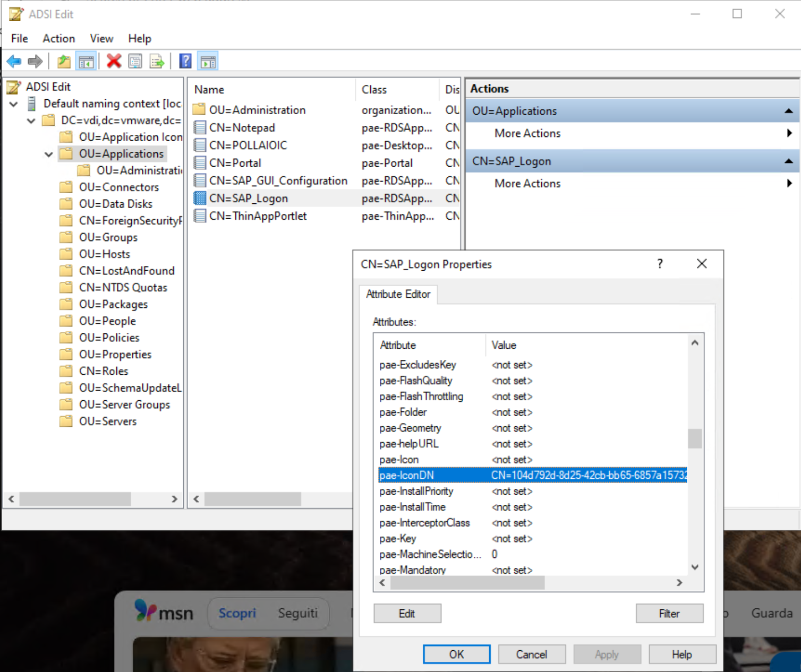Toggle the Show/Hide Console Tree toolbar icon
Image resolution: width=801 pixels, height=672 pixels.
click(86, 62)
